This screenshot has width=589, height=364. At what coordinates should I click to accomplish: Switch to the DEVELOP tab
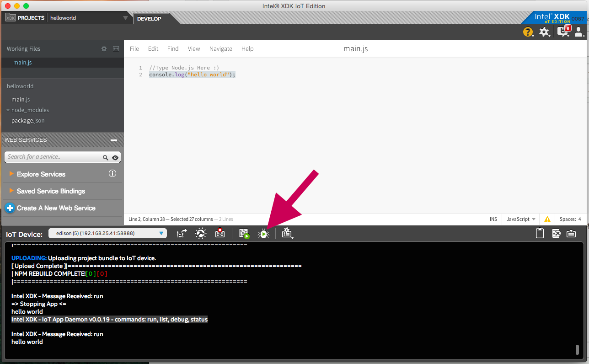(x=148, y=19)
